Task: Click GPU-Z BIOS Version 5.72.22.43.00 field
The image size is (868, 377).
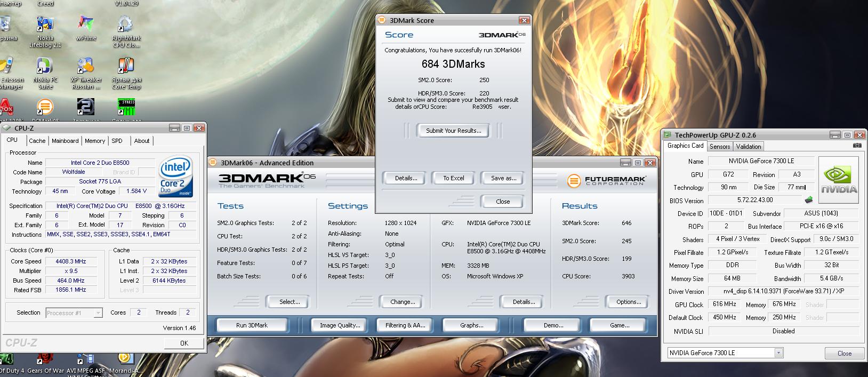Action: [754, 200]
